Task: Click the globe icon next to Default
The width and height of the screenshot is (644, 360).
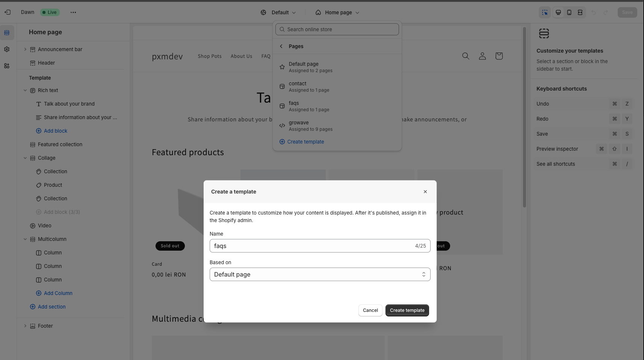Action: [263, 12]
